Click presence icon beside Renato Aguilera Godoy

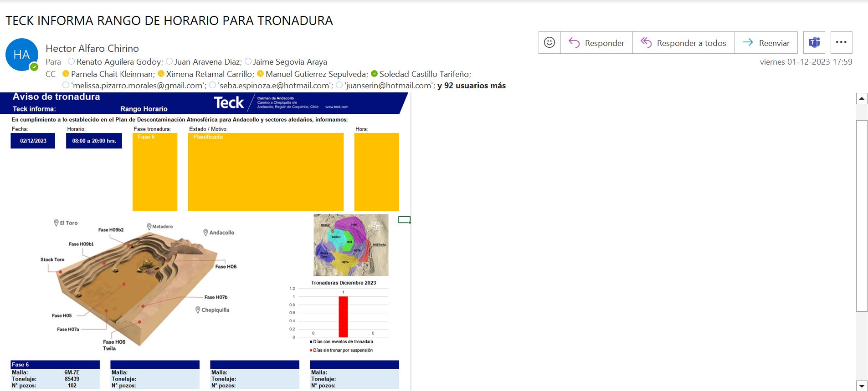[71, 61]
